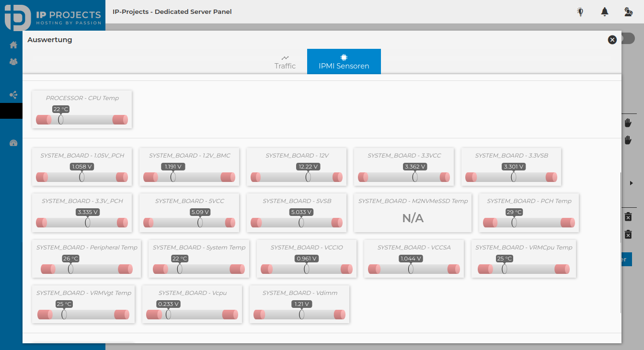Image resolution: width=644 pixels, height=350 pixels.
Task: Click the lower trash delete icon on the right
Action: coord(629,235)
